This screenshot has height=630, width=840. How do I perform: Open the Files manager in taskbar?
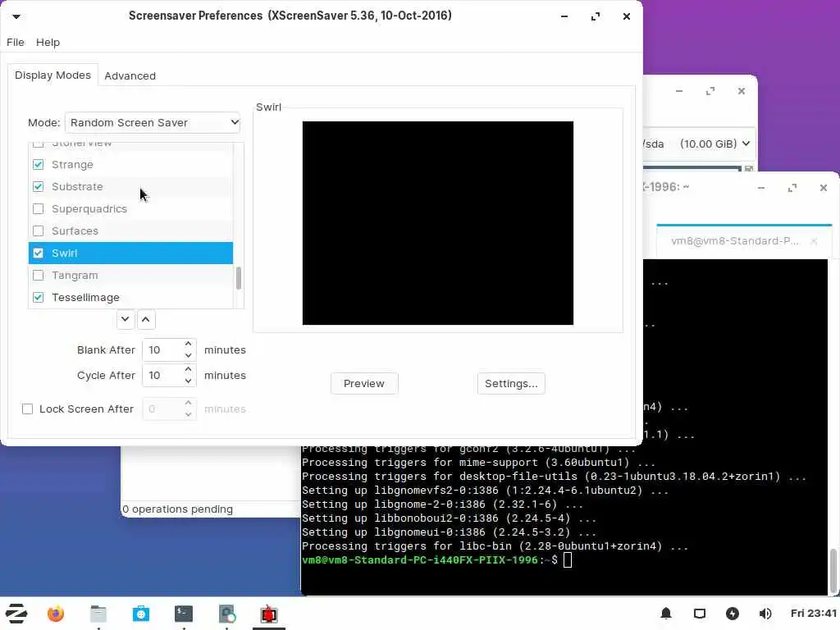click(98, 614)
